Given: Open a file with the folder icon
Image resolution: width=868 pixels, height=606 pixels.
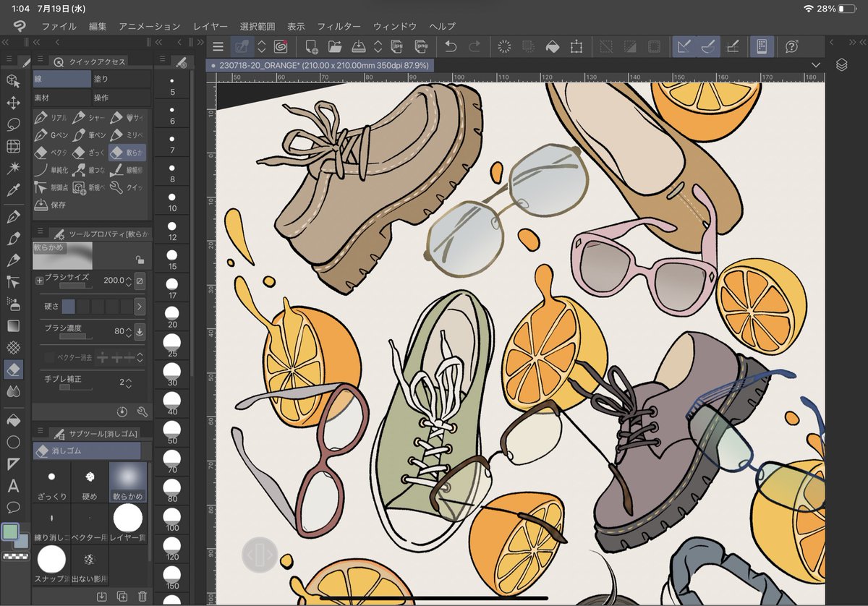Looking at the screenshot, I should [335, 46].
